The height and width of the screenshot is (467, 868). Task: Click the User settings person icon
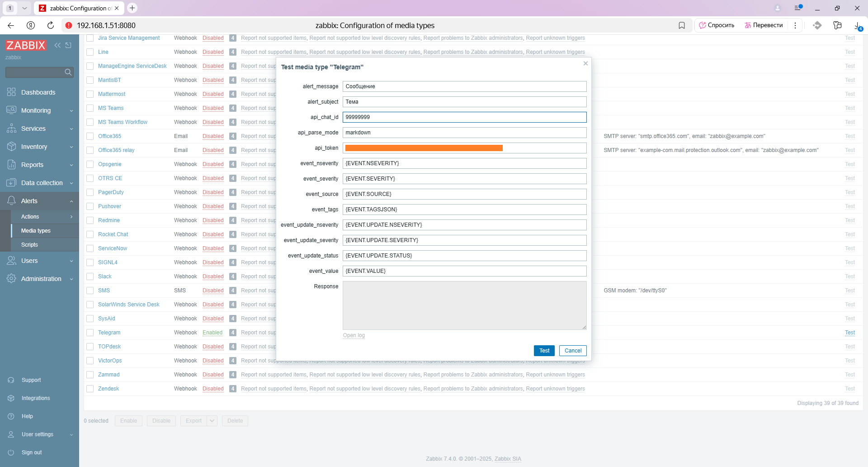(x=11, y=434)
